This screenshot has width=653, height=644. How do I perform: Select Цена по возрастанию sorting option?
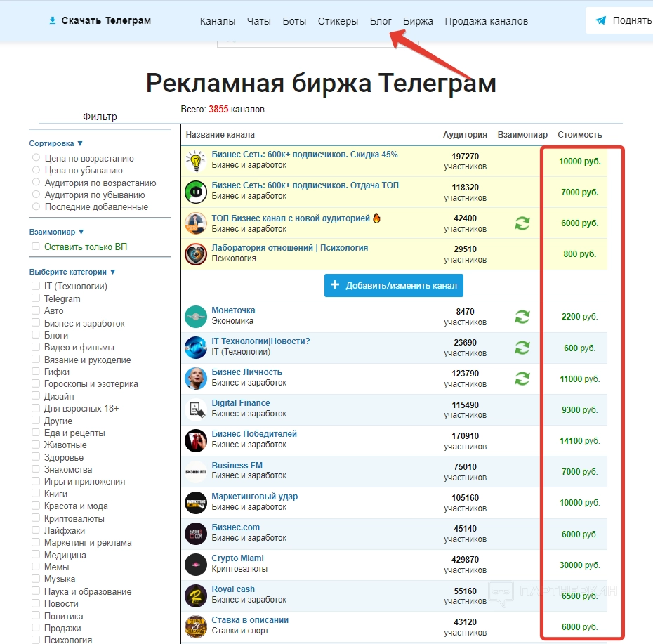[x=37, y=157]
